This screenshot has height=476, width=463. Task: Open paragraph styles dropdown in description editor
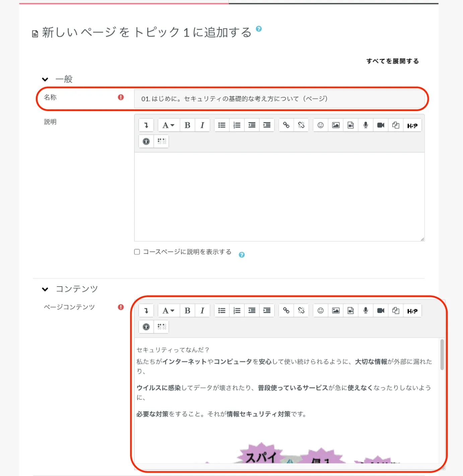point(168,125)
